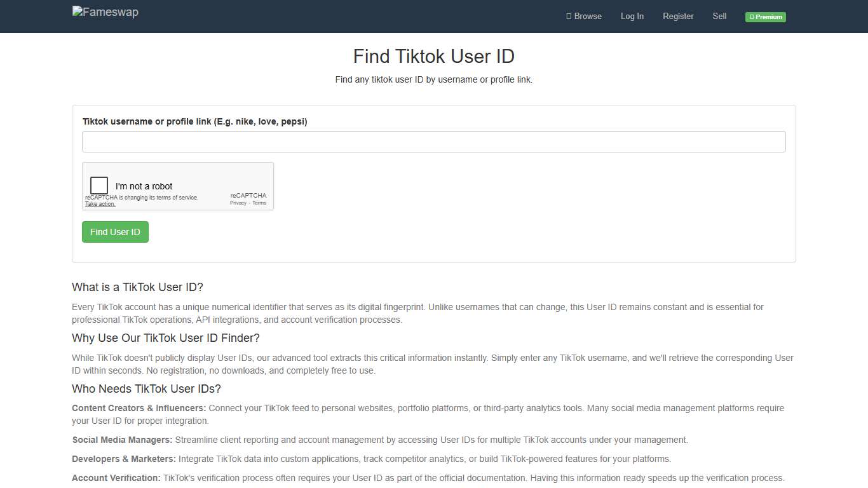Open the Browse menu

pos(584,16)
